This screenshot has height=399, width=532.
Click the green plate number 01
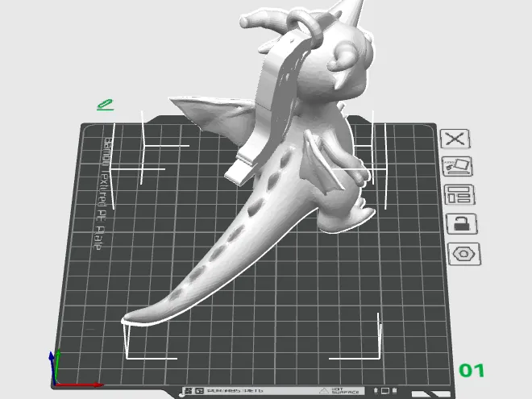[472, 371]
